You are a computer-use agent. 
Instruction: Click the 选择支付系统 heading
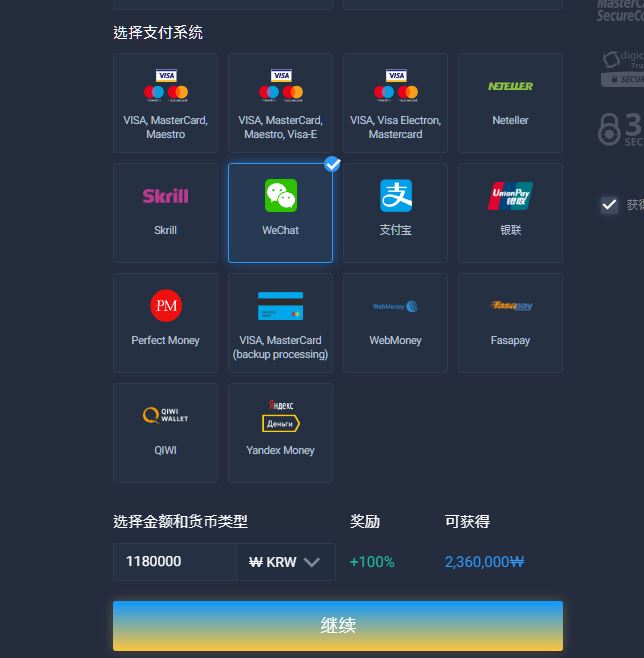[158, 32]
